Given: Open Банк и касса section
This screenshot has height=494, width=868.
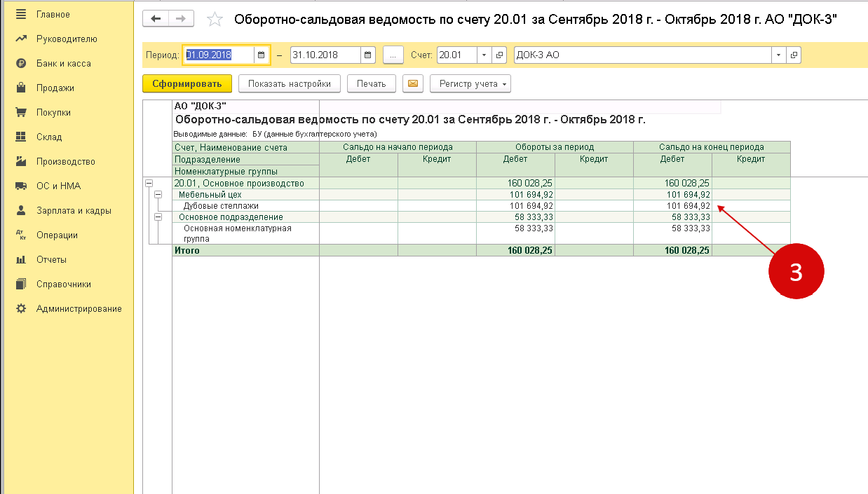Looking at the screenshot, I should click(63, 64).
